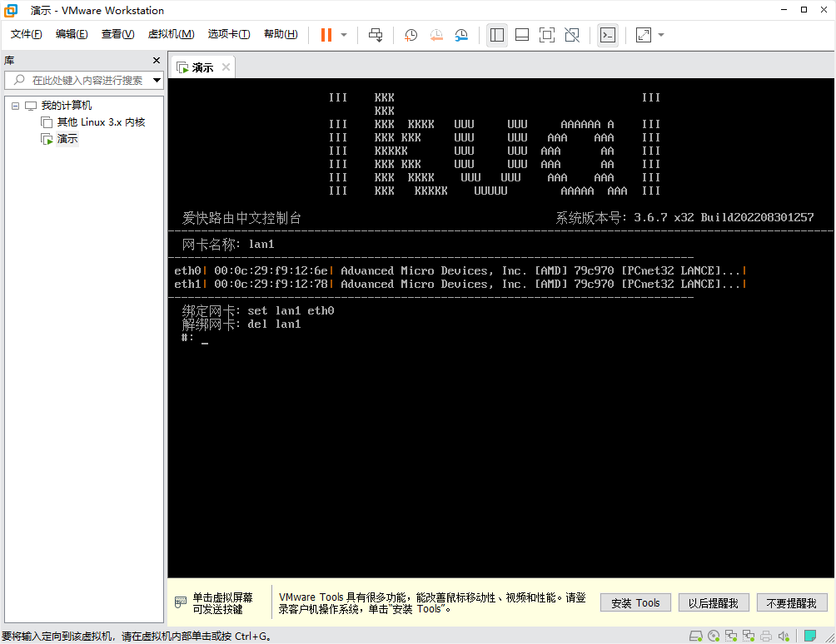
Task: Click the eth0 MAC address text
Action: tap(271, 270)
